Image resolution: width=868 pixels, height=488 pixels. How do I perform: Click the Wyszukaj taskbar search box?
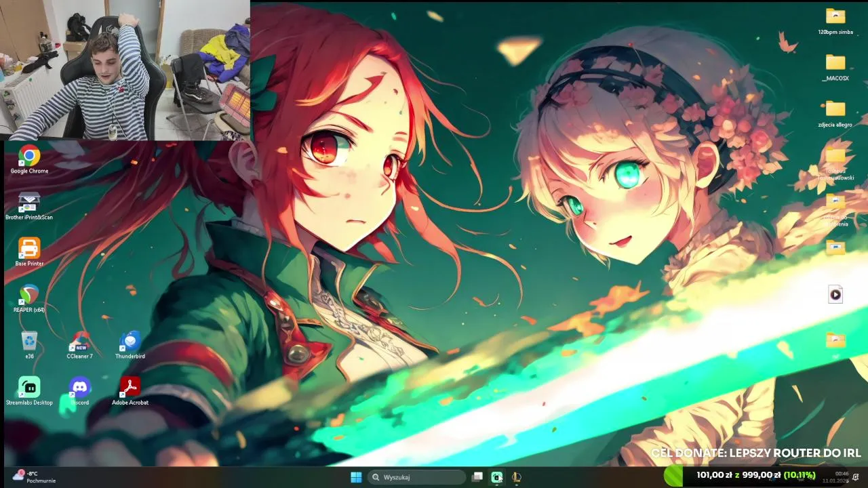coord(417,477)
